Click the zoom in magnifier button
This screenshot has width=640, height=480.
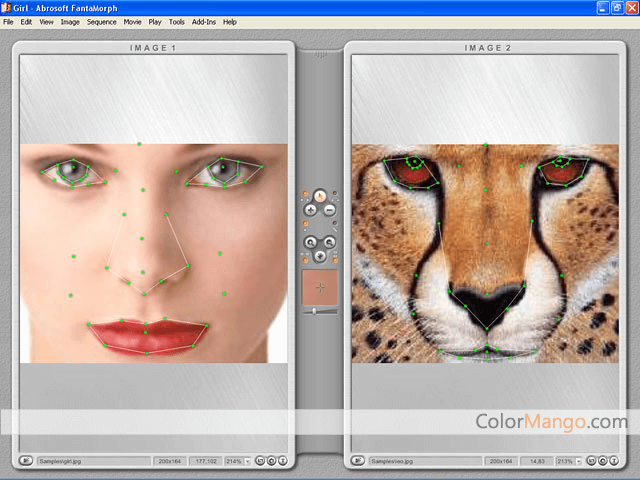(x=310, y=241)
